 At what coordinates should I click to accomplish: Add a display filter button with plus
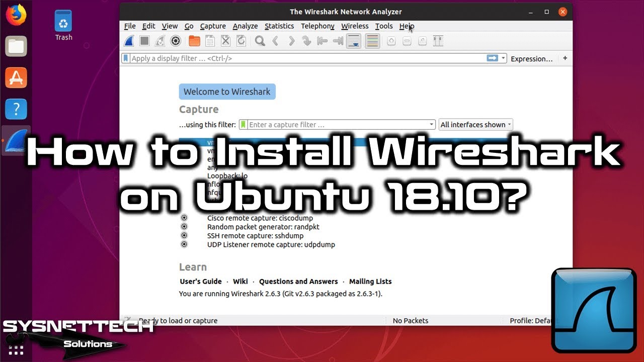(565, 58)
